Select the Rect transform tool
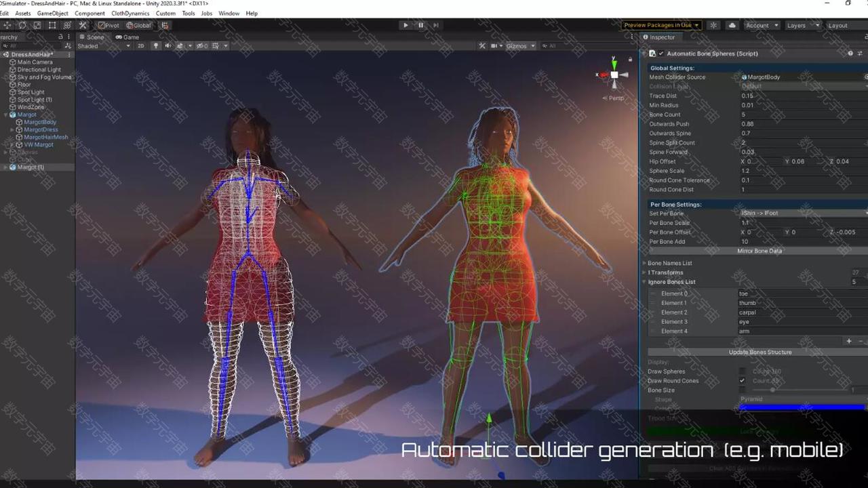The width and height of the screenshot is (868, 488). coord(52,25)
